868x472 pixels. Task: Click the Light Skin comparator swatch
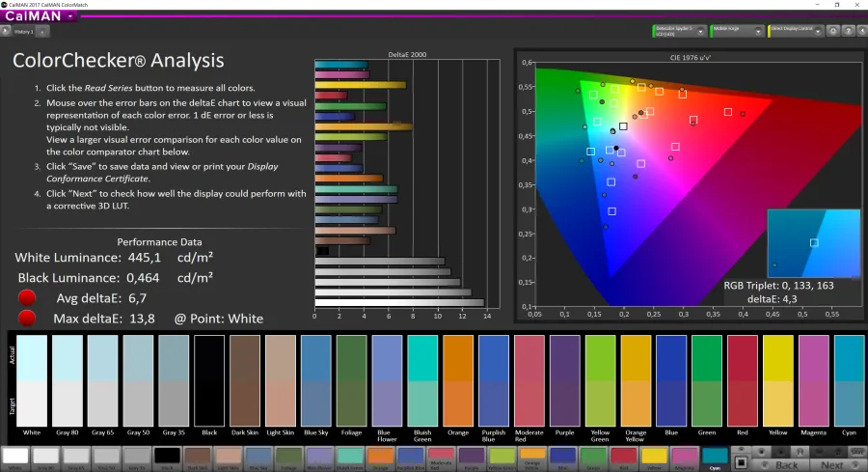click(280, 380)
